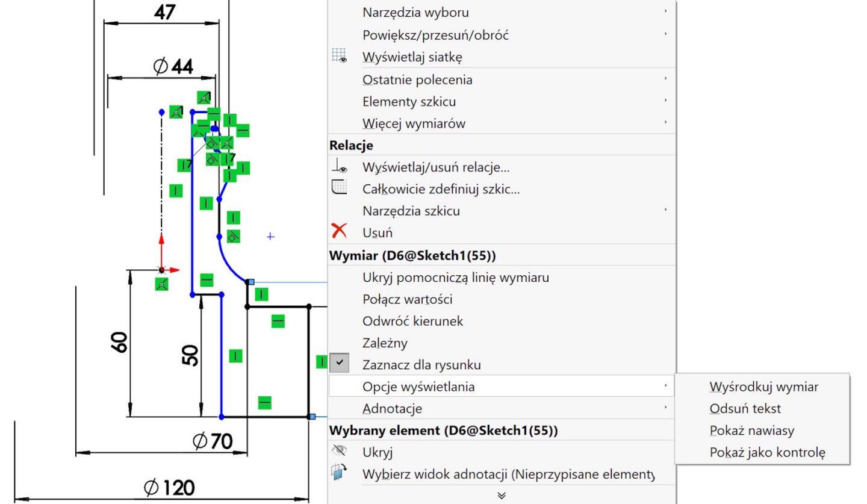Click the Wybierz widok adnotacji icon
The width and height of the screenshot is (867, 504).
pos(340,473)
